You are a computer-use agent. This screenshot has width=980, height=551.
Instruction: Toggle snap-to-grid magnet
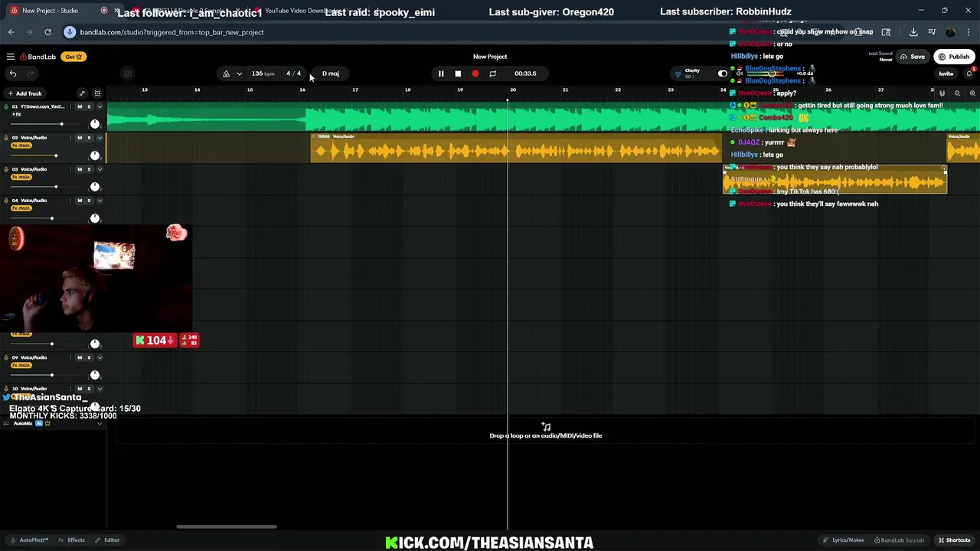(942, 93)
